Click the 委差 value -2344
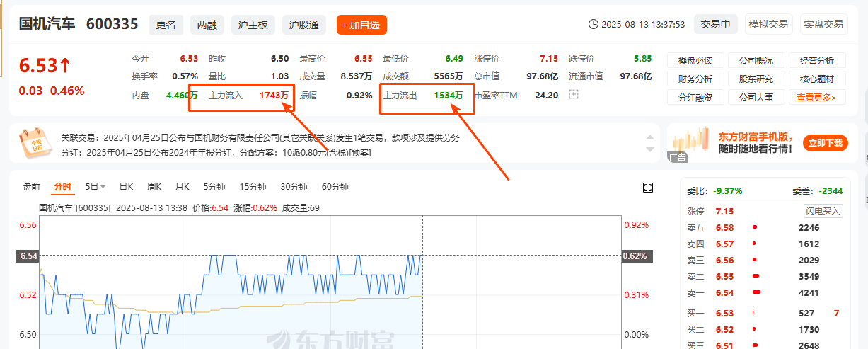Image resolution: width=868 pixels, height=349 pixels. point(831,191)
